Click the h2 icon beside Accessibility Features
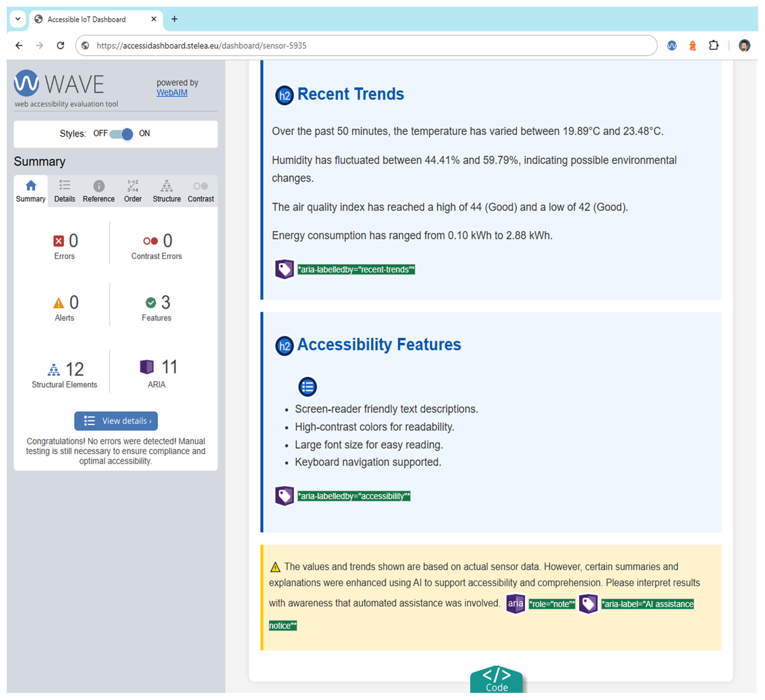This screenshot has height=700, width=765. click(285, 346)
